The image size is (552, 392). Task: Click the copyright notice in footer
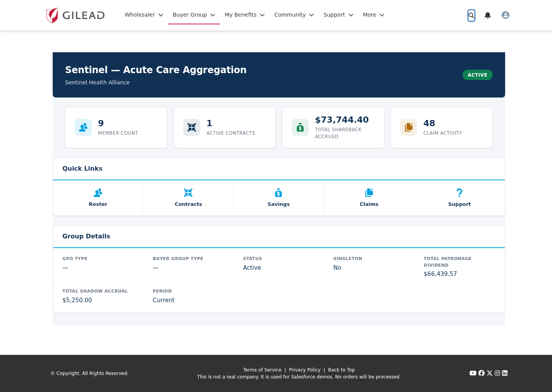click(89, 373)
